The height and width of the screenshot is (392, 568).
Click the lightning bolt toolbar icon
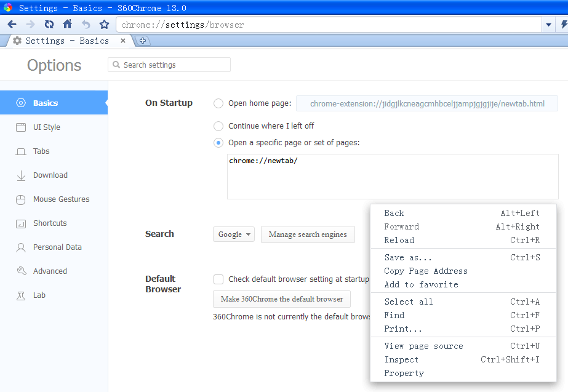(564, 24)
